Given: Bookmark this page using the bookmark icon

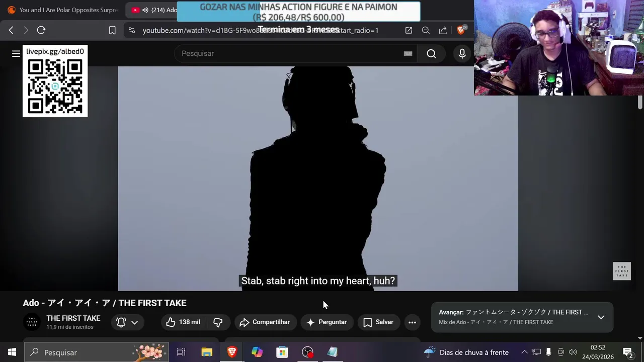Looking at the screenshot, I should [x=112, y=30].
